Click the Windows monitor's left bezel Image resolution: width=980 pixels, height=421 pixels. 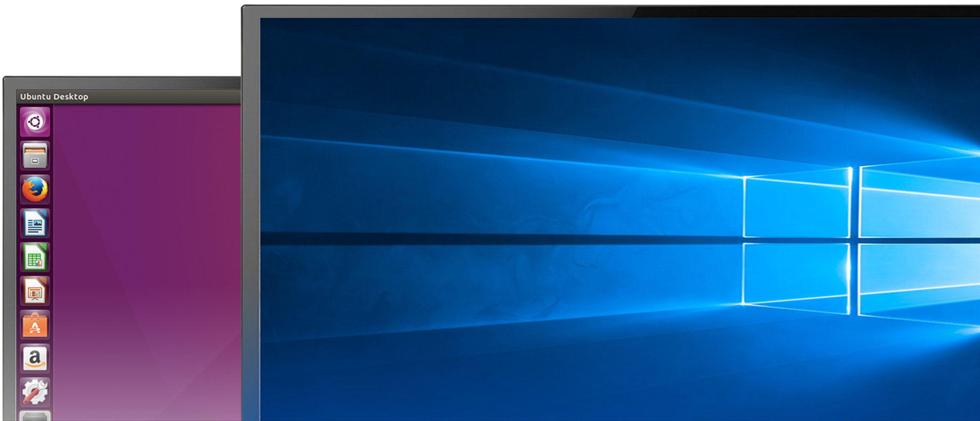(251, 213)
